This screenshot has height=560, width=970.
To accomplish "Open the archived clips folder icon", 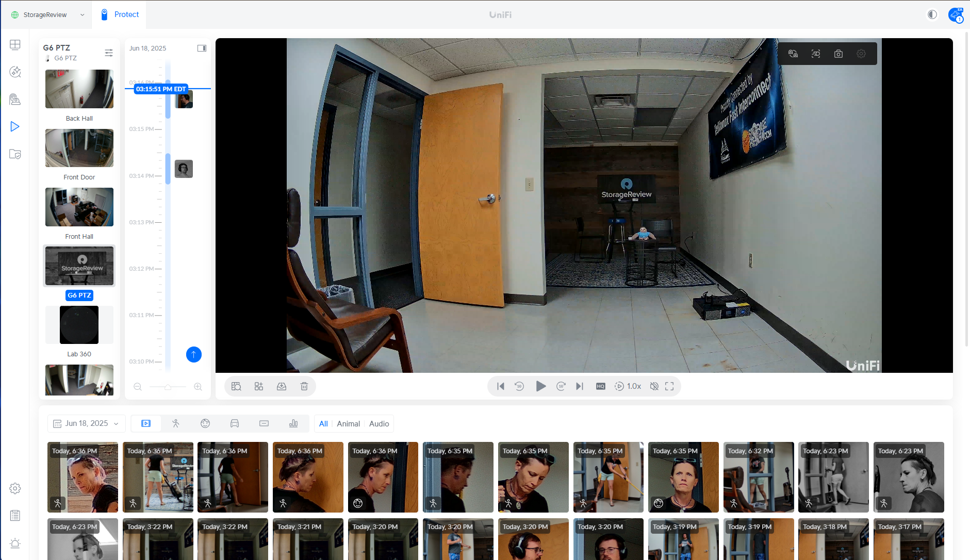I will [x=15, y=154].
